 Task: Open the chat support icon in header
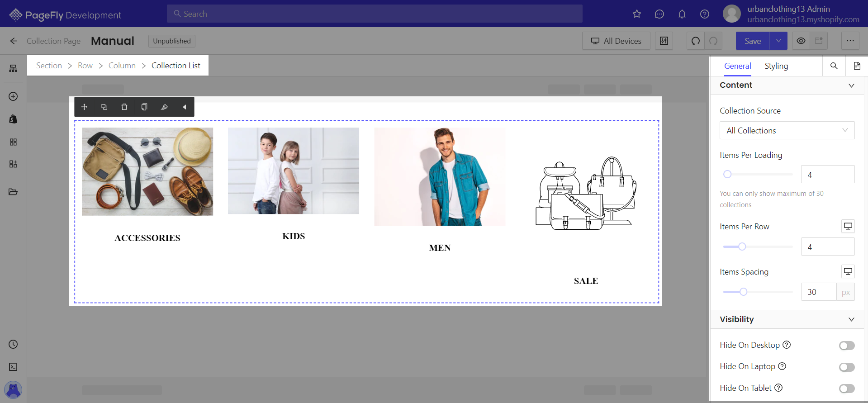tap(659, 14)
